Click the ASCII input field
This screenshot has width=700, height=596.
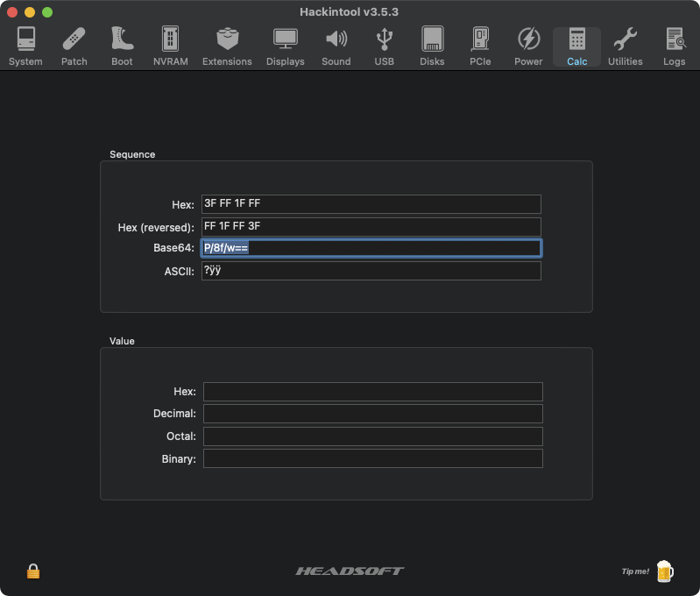tap(371, 271)
